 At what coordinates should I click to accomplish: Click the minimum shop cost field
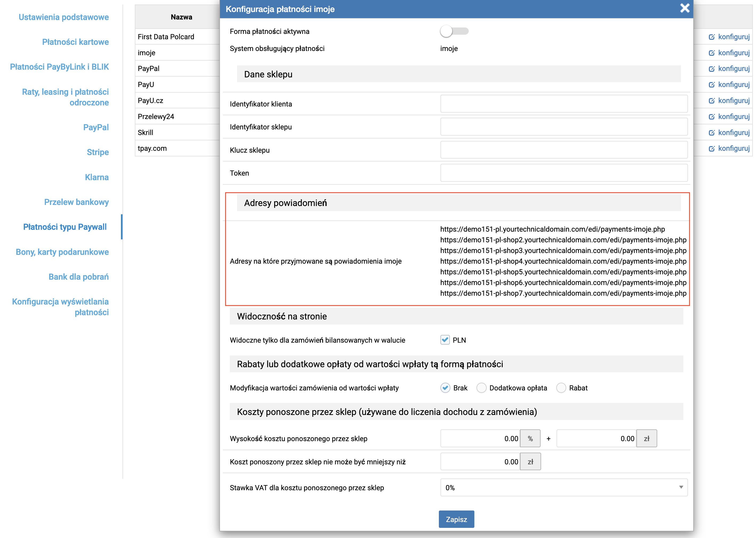coord(480,461)
